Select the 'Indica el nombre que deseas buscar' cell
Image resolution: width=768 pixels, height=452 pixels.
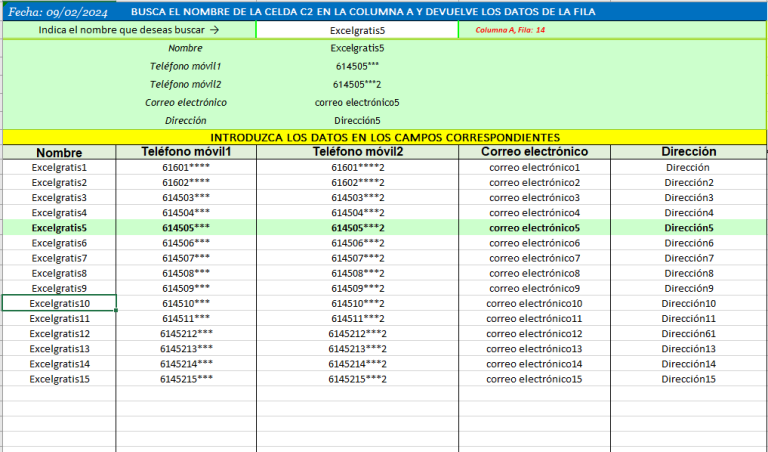(x=129, y=30)
